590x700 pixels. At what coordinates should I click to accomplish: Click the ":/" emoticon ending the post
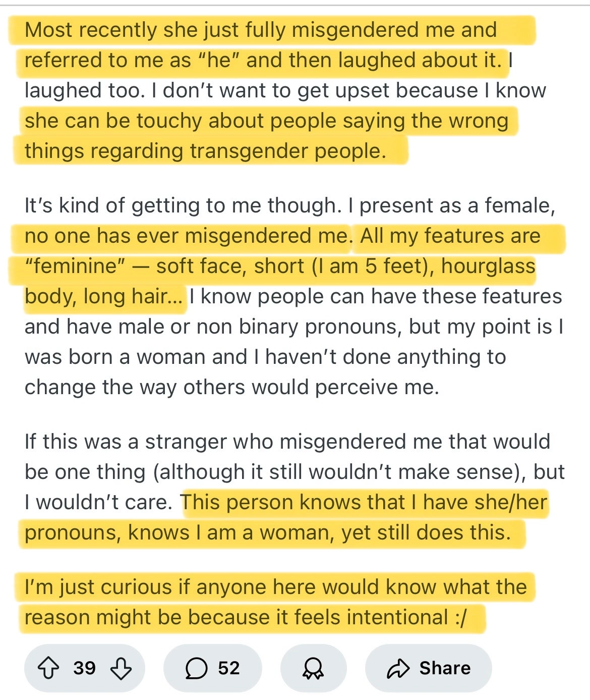461,618
